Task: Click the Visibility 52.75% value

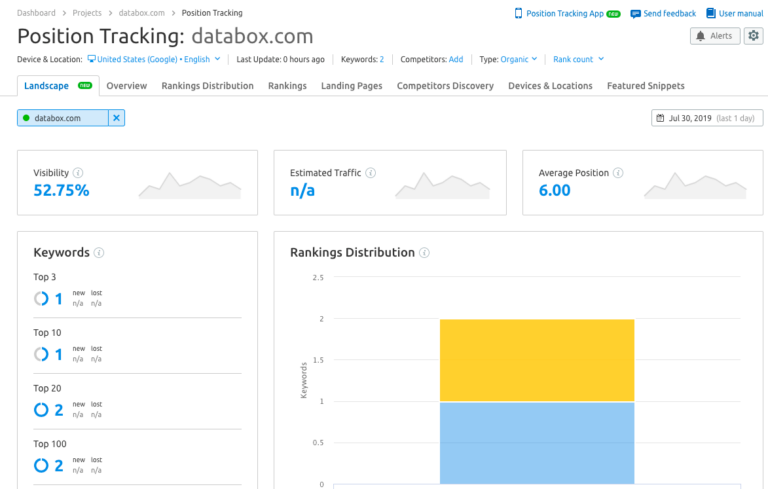Action: coord(61,190)
